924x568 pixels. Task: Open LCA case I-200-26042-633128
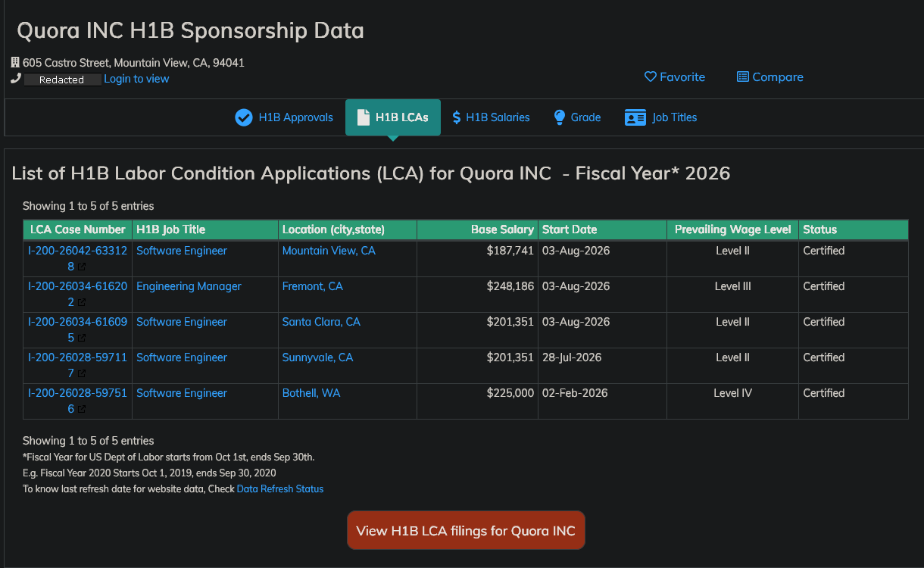tap(77, 258)
